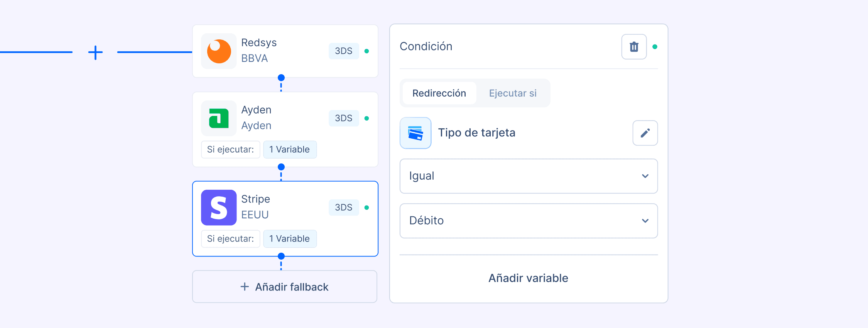Switch to the Redirección tab

click(x=439, y=93)
